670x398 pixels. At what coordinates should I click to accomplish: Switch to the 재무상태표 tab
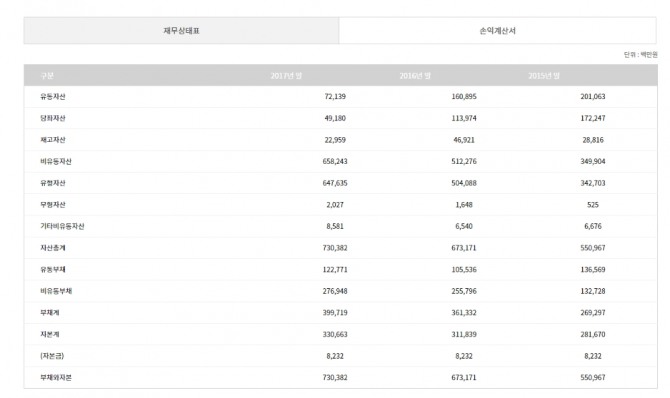tap(182, 31)
